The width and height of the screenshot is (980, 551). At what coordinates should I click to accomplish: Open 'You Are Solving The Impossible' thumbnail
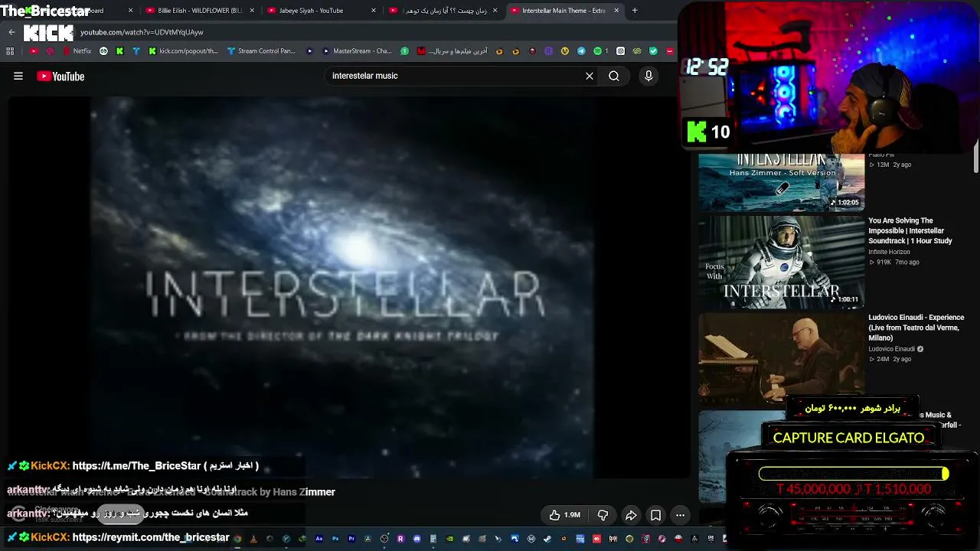pyautogui.click(x=781, y=262)
